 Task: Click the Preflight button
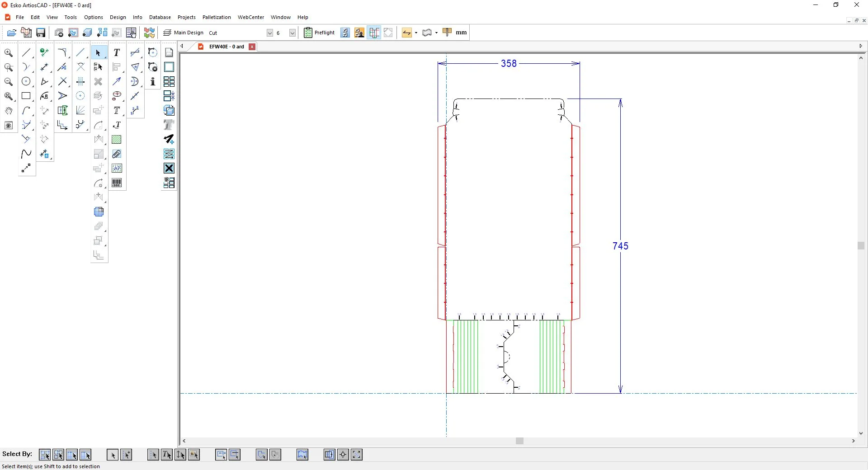pyautogui.click(x=320, y=33)
